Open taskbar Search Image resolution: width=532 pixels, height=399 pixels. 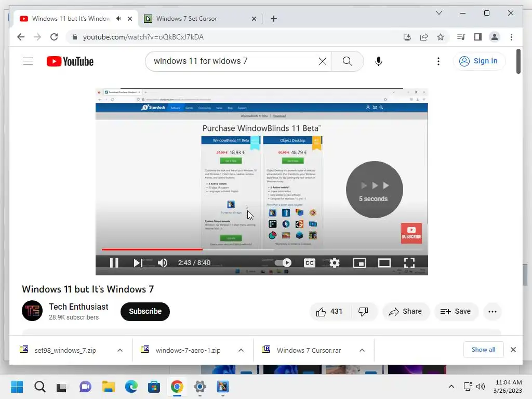(x=39, y=387)
